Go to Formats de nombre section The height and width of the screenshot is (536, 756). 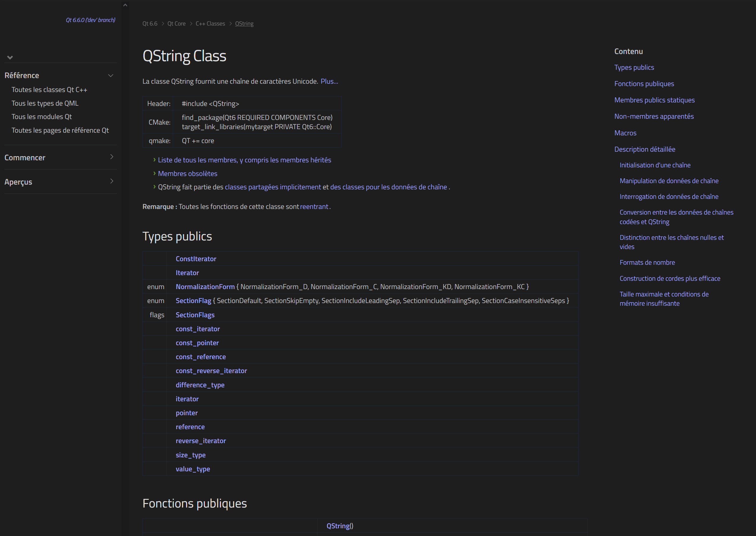click(647, 263)
